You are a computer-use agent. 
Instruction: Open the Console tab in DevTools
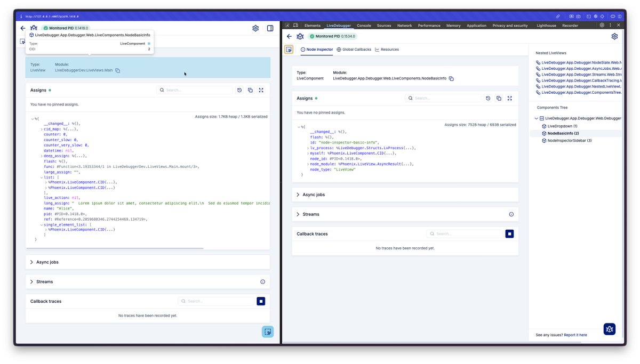click(x=364, y=25)
